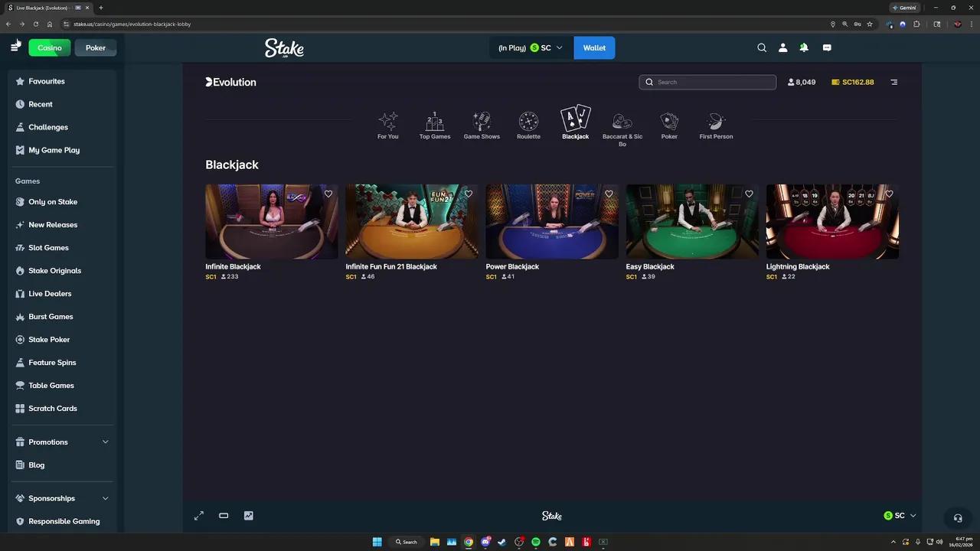Favorite Infinite Blackjack with the heart toggle

[x=328, y=194]
